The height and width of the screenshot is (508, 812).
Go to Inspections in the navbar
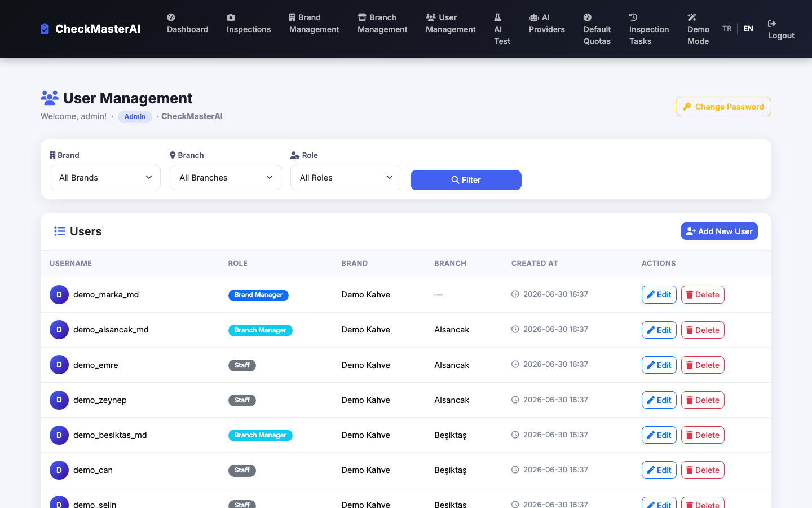[x=249, y=24]
